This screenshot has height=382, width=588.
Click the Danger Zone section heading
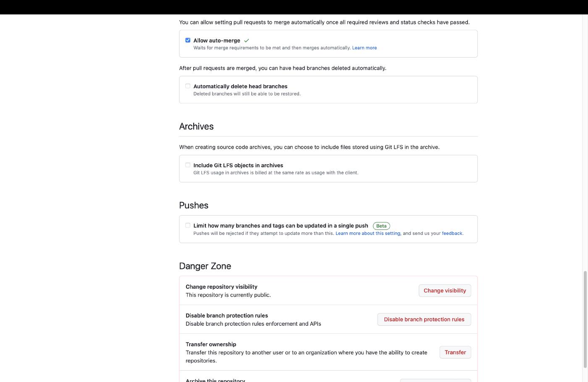pyautogui.click(x=205, y=266)
